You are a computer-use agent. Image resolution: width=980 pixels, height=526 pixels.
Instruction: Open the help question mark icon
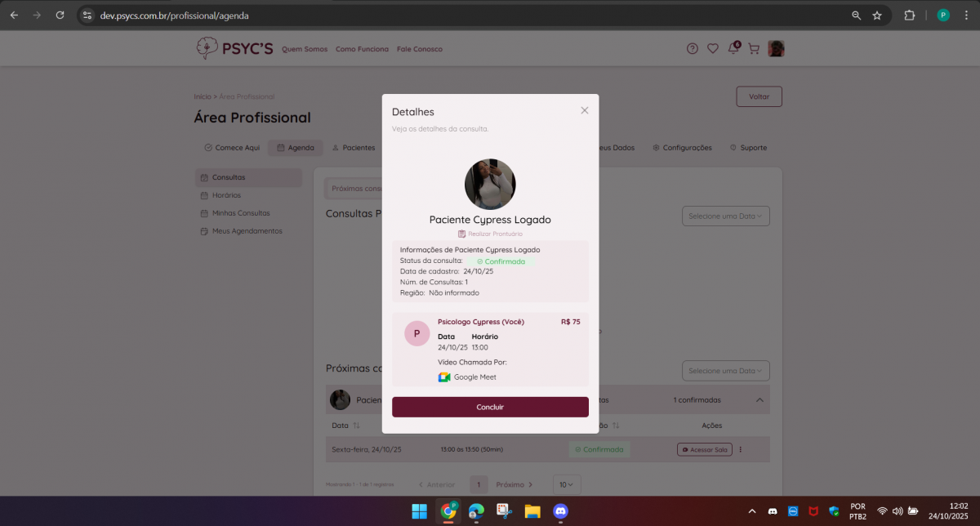pyautogui.click(x=693, y=49)
